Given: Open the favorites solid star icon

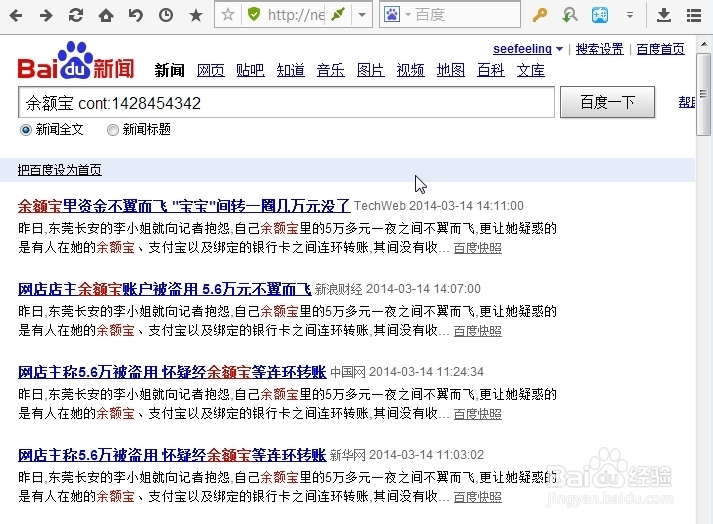Looking at the screenshot, I should tap(196, 15).
